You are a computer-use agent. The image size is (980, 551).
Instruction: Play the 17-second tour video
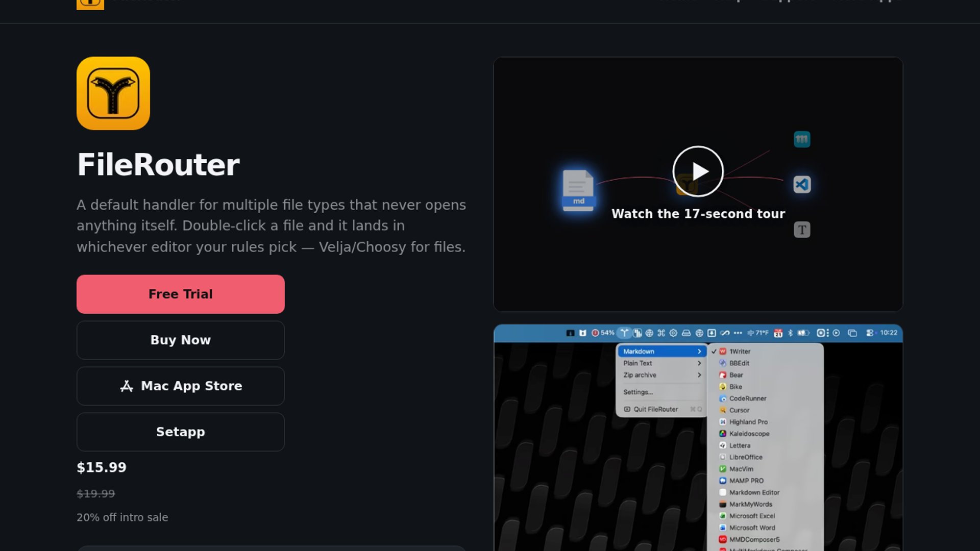pyautogui.click(x=698, y=171)
